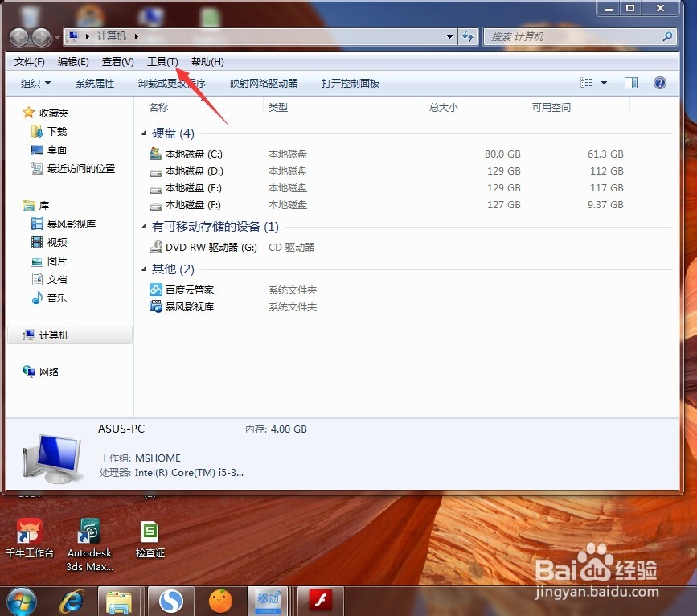The width and height of the screenshot is (697, 616).
Task: Click 映射网络驱动器 button
Action: pos(264,83)
